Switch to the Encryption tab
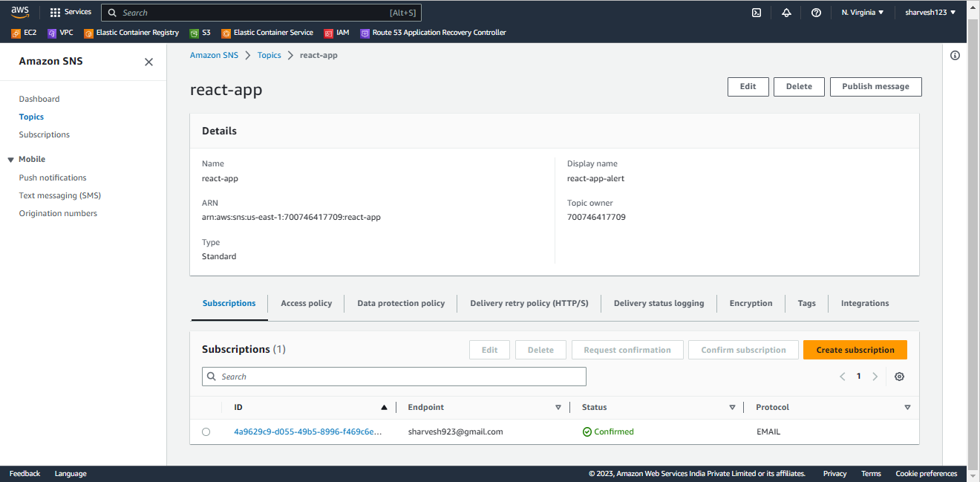This screenshot has width=980, height=482. pyautogui.click(x=751, y=303)
